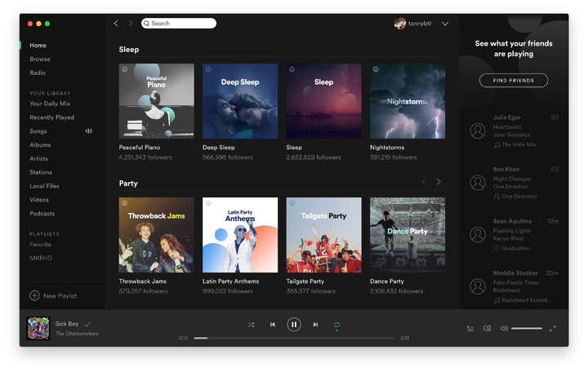This screenshot has width=588, height=372.
Task: Open the Favorite playlist
Action: [41, 244]
